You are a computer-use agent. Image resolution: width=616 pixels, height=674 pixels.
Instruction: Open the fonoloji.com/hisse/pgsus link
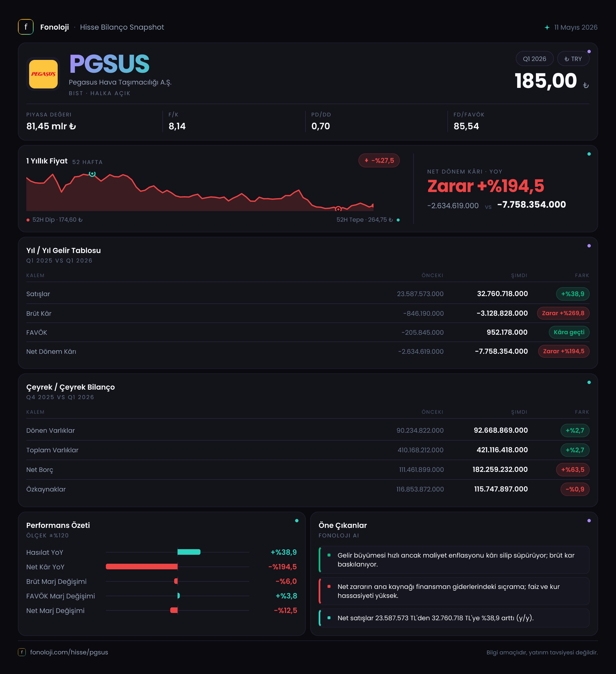point(69,652)
